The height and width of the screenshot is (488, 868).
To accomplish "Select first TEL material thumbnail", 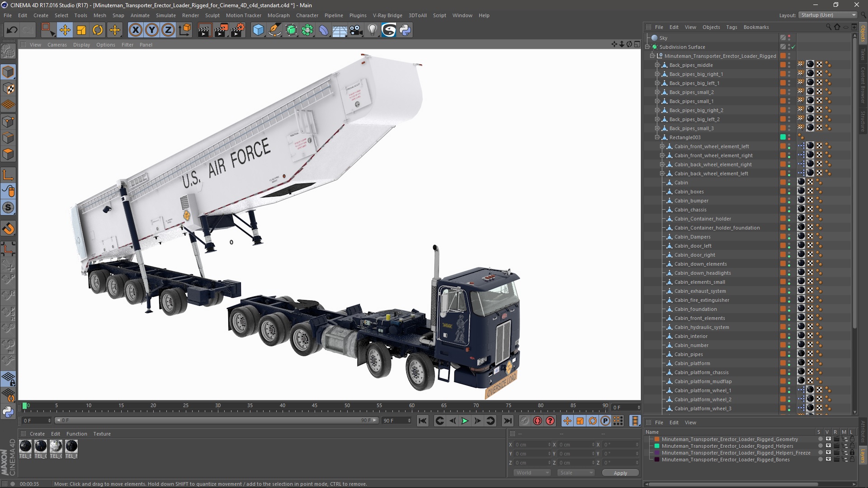I will (25, 446).
